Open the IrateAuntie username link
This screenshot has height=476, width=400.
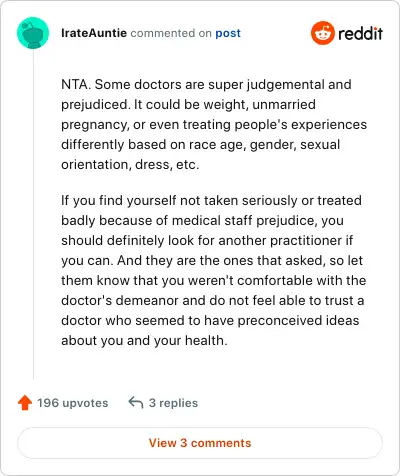pos(94,33)
